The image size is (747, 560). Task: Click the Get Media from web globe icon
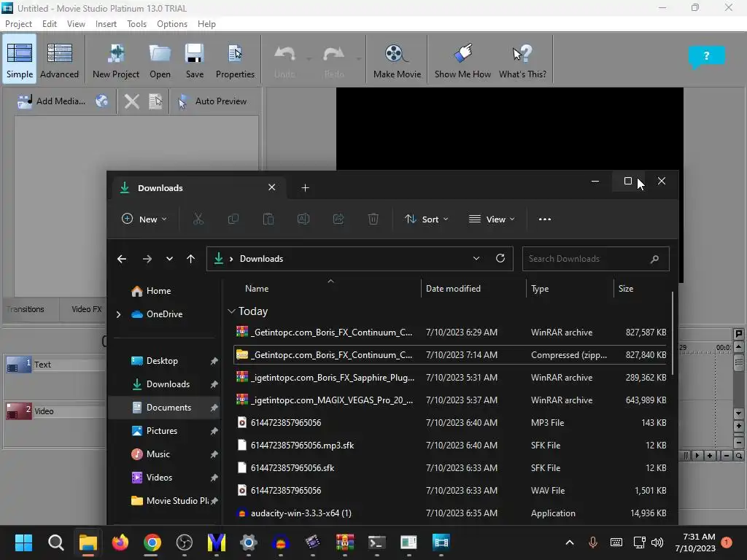pyautogui.click(x=101, y=101)
